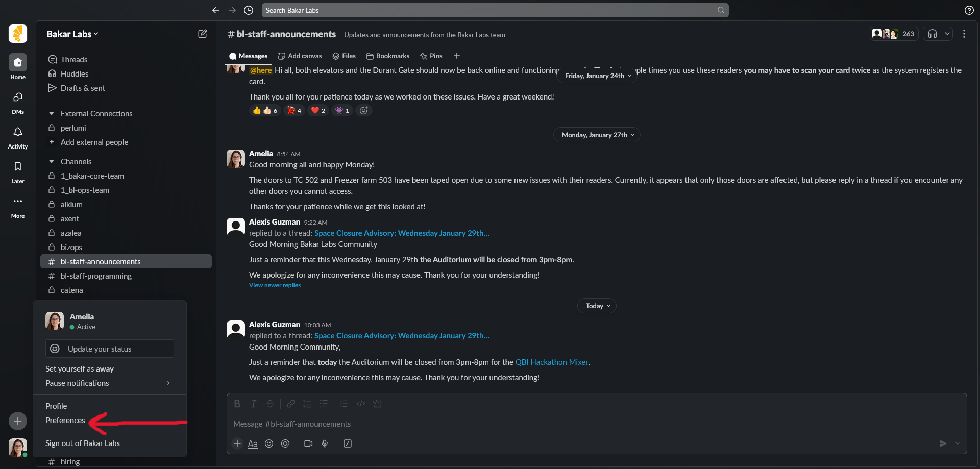Image resolution: width=980 pixels, height=469 pixels.
Task: Toggle the Aa formatting toolbar
Action: (x=253, y=443)
